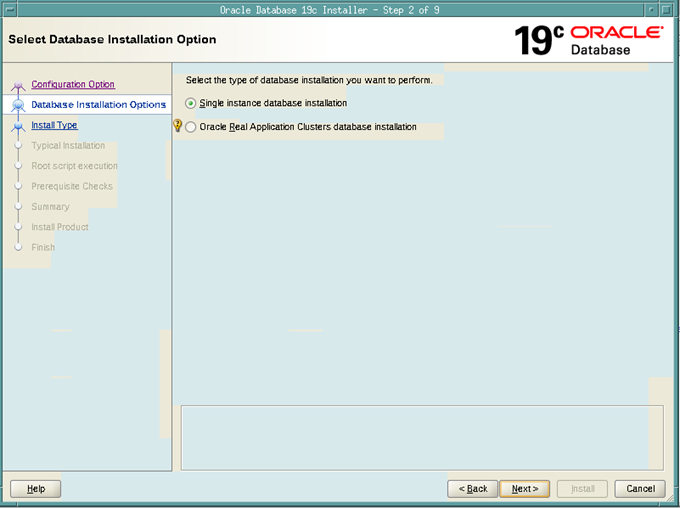Viewport: 680px width, 508px height.
Task: Proceed with the Next button
Action: (x=525, y=489)
